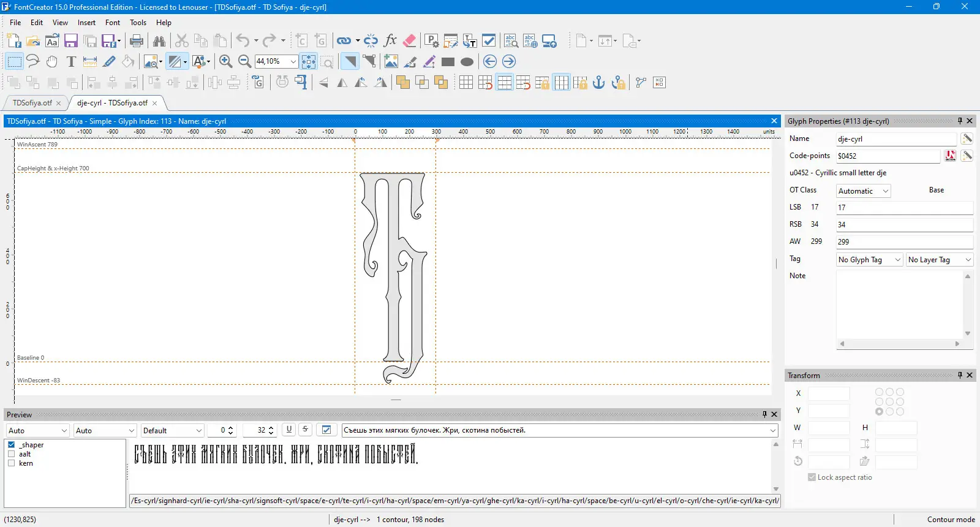
Task: Activate the Freehand lasso selection tool
Action: [x=33, y=61]
